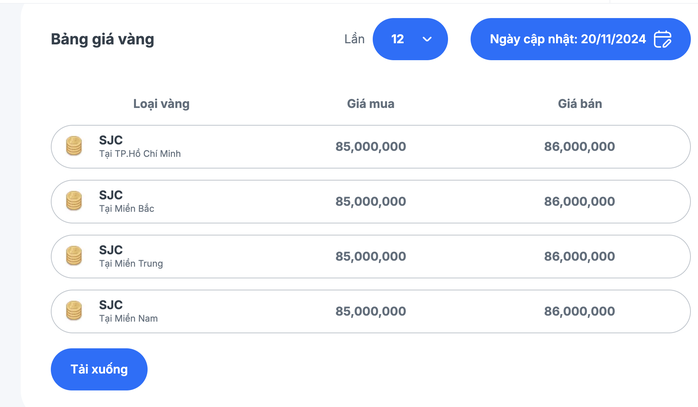Expand the Lần dropdown chevron arrow
The width and height of the screenshot is (698, 407).
[x=427, y=39]
